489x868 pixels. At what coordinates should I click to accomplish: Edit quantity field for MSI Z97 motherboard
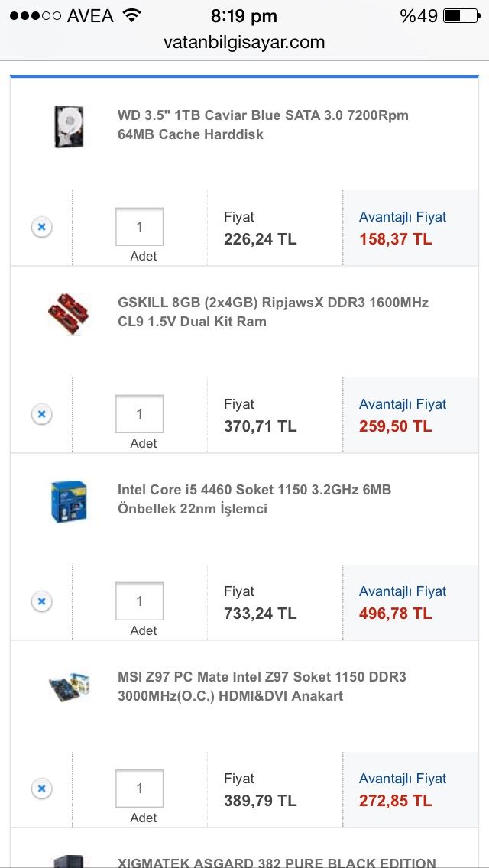coord(139,789)
